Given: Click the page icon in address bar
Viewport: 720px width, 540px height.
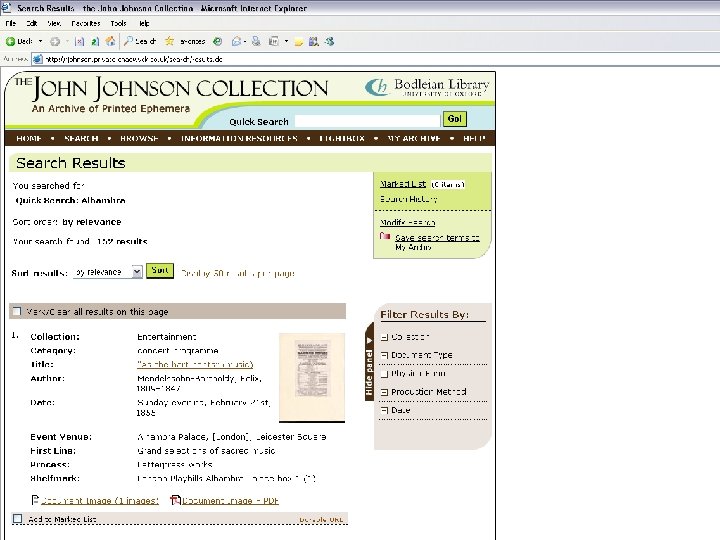Looking at the screenshot, I should coord(38,59).
